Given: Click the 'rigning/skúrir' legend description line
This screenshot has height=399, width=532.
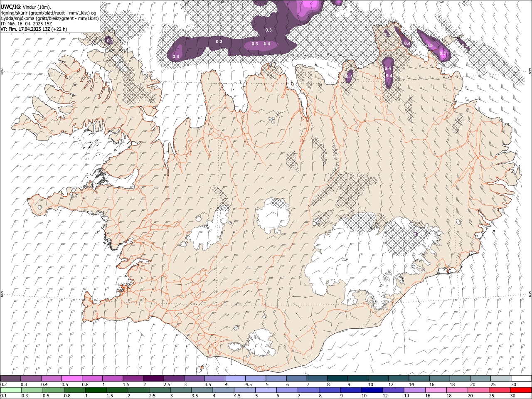Looking at the screenshot, I should coord(48,13).
